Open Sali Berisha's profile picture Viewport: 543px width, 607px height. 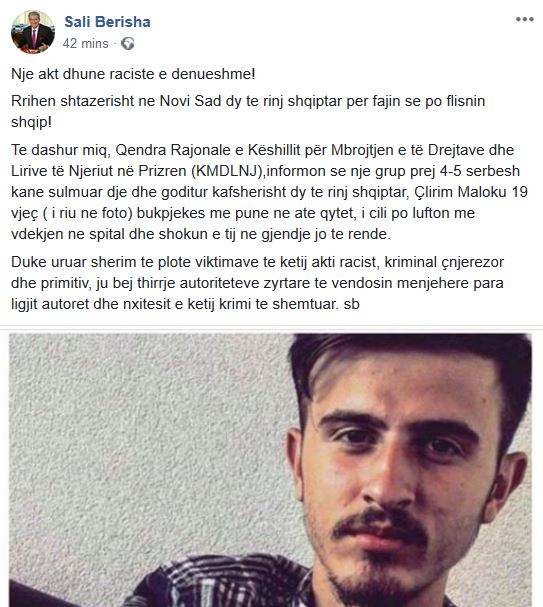33,32
